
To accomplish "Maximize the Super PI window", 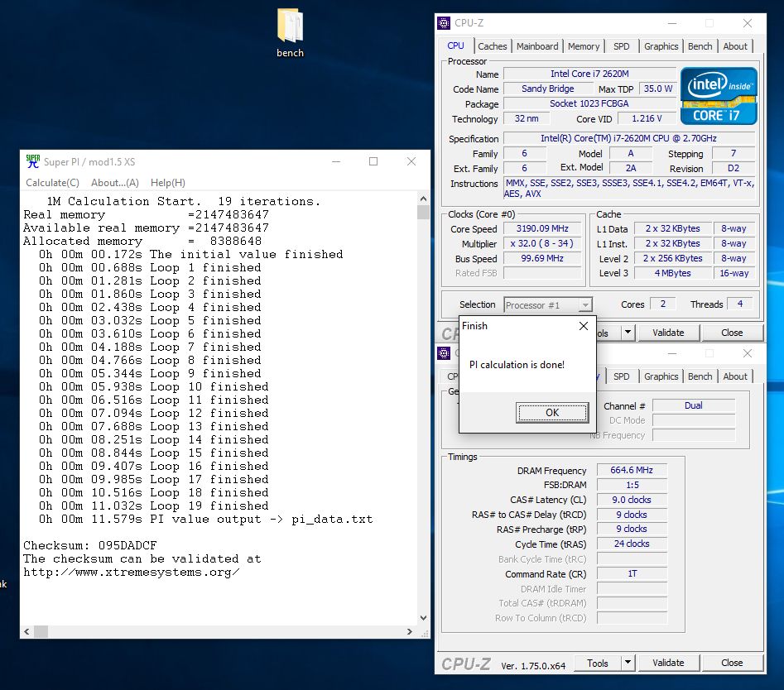I will [373, 161].
